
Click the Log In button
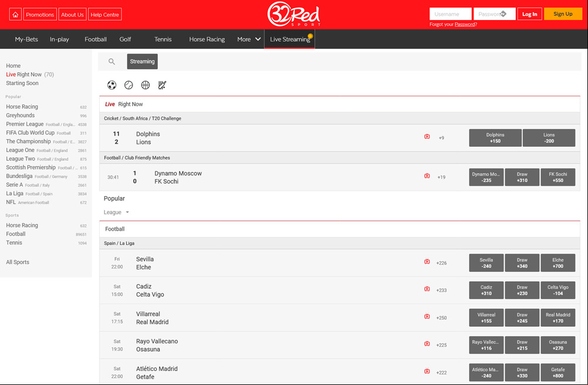click(x=529, y=14)
